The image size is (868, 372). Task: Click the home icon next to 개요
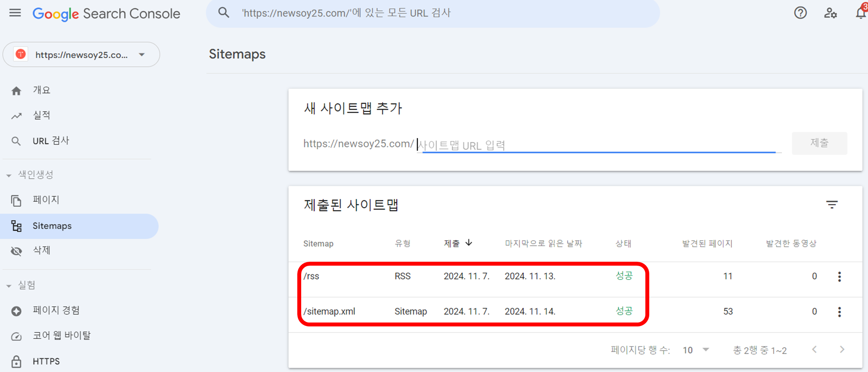[x=16, y=91]
